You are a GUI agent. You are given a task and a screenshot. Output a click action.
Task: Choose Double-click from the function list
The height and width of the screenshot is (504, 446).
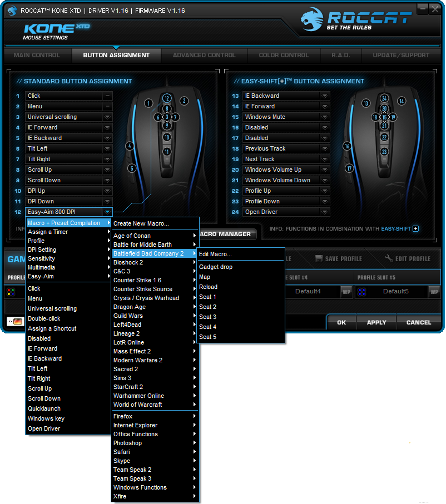point(68,319)
